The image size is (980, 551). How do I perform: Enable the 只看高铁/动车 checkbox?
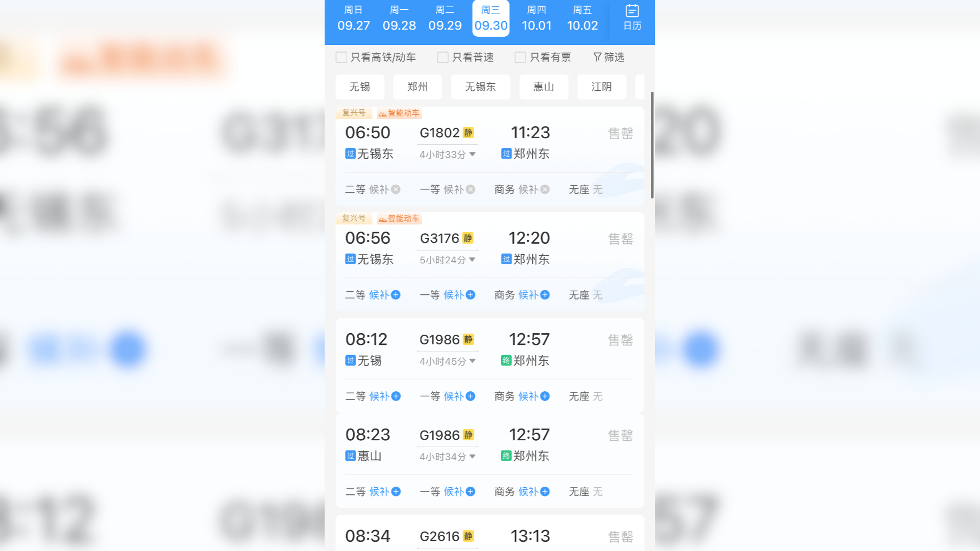click(341, 57)
